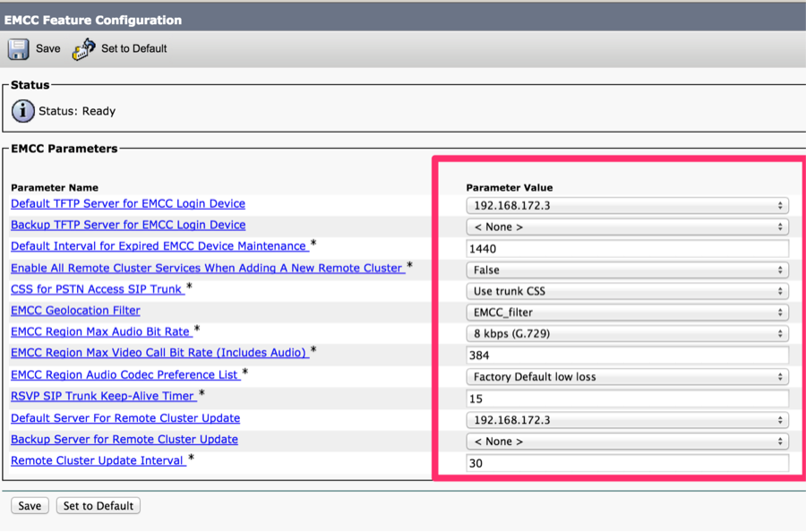Open EMCC Region Max Audio Bit Rate link
The width and height of the screenshot is (806, 532).
102,331
